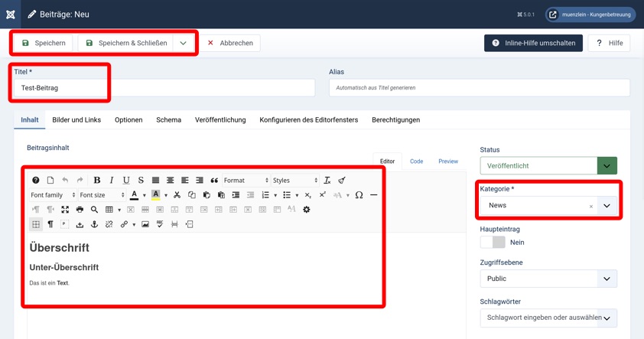
Task: Toggle show invisible characters (pilcrow icon)
Action: [50, 224]
